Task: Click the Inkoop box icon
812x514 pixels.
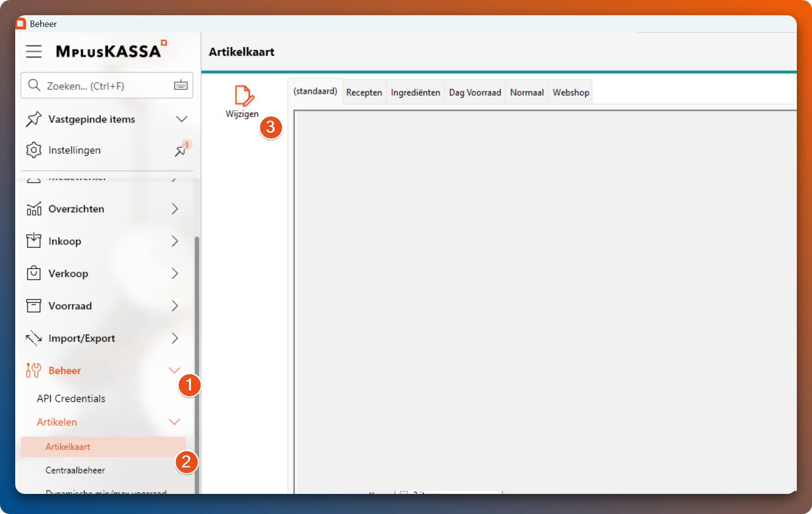Action: tap(34, 241)
